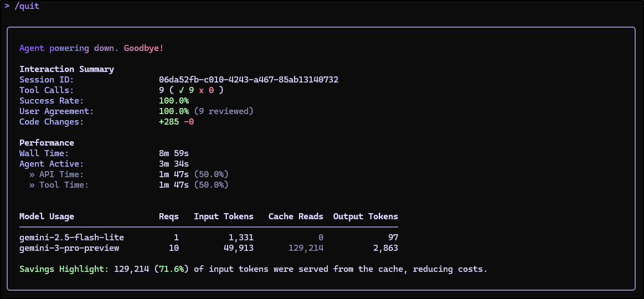Click the Agent Active 3m 34s value
The height and width of the screenshot is (299, 644).
tap(173, 164)
